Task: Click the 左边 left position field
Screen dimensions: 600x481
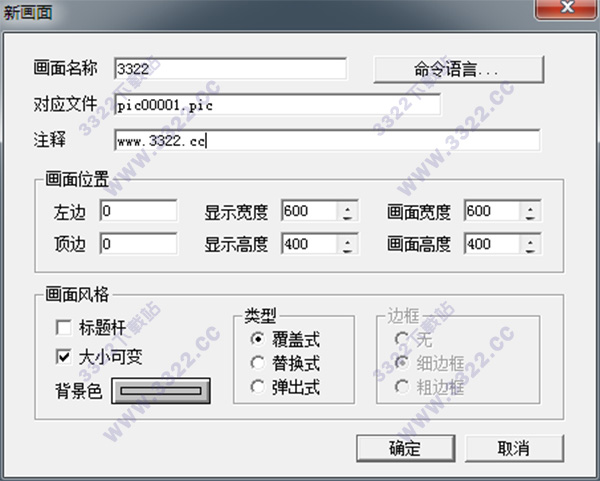Action: (139, 210)
